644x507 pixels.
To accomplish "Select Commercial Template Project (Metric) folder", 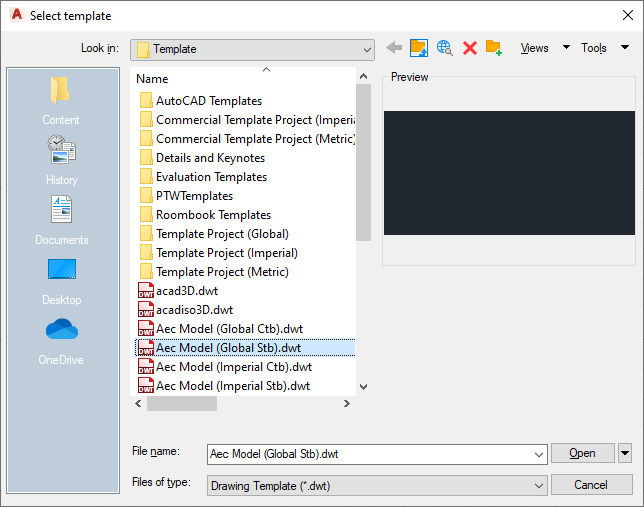I will (x=247, y=139).
